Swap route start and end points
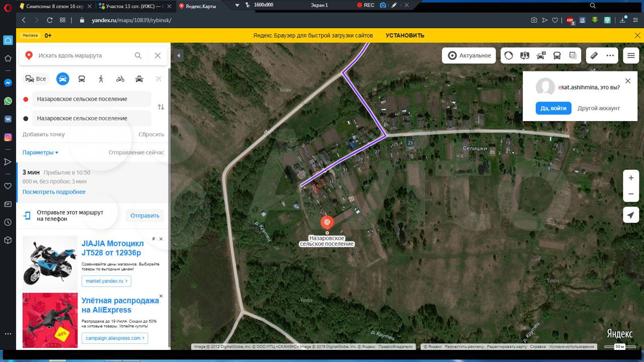644x362 pixels. tap(161, 107)
